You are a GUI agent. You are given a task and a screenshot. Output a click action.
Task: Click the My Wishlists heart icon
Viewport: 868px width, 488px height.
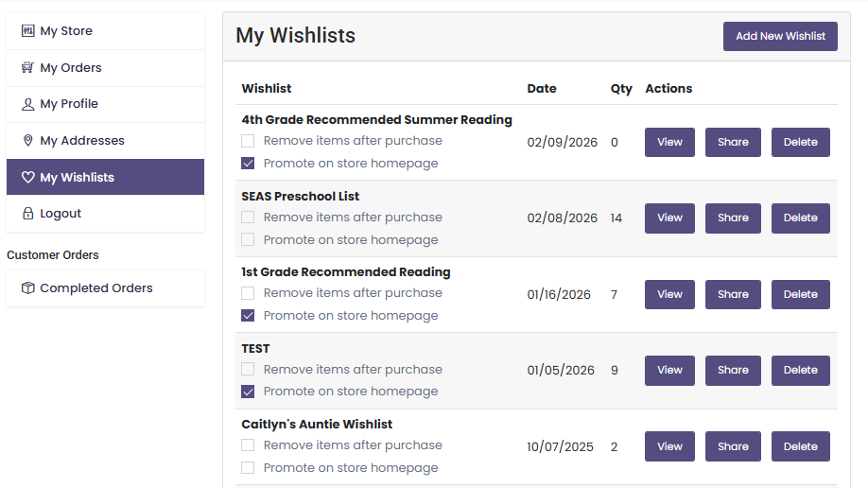point(27,178)
